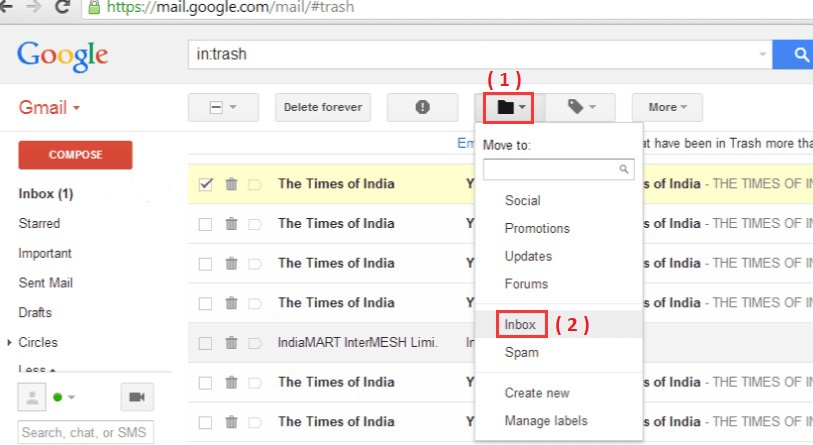Screen dimensions: 813x445
Task: Click the browser forward arrow
Action: click(34, 7)
